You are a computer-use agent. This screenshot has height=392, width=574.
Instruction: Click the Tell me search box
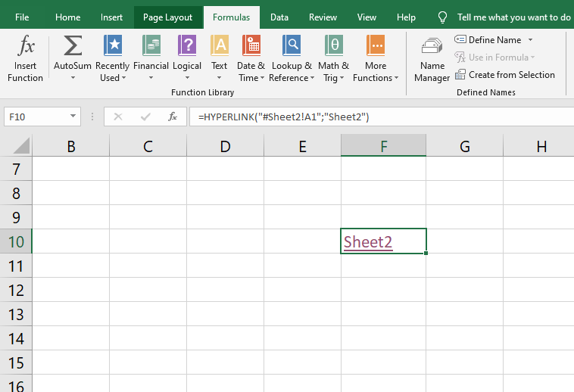tap(513, 17)
